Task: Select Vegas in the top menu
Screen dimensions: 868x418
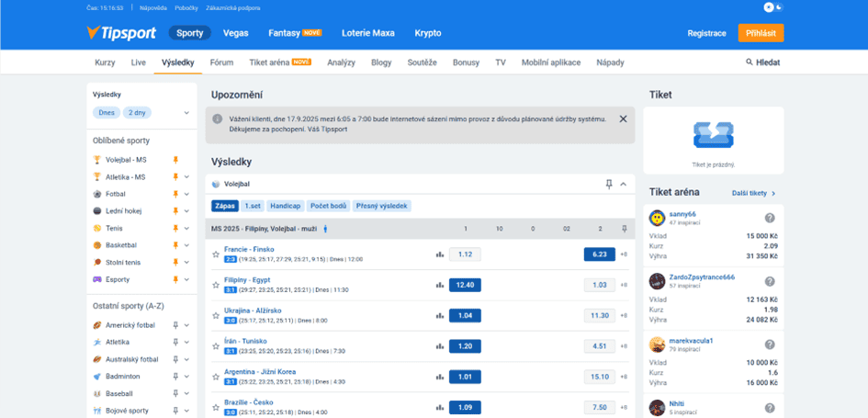Action: (x=236, y=33)
